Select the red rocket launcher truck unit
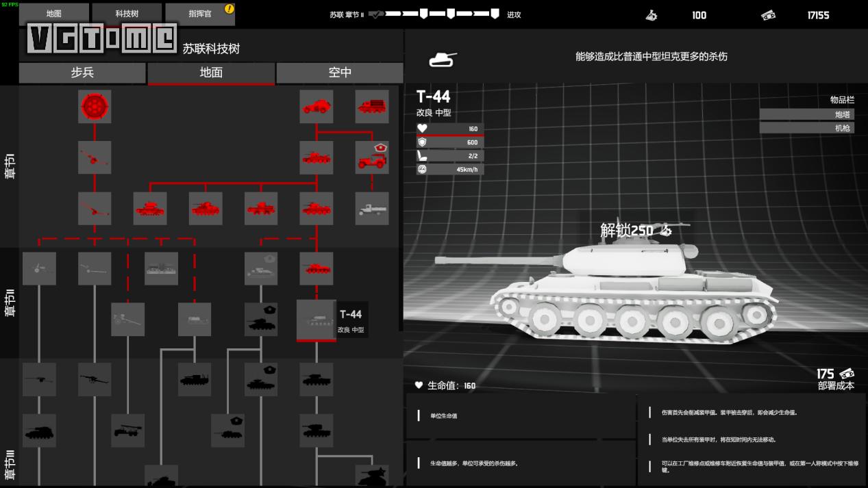Viewport: 868px width, 488px height. tap(372, 107)
